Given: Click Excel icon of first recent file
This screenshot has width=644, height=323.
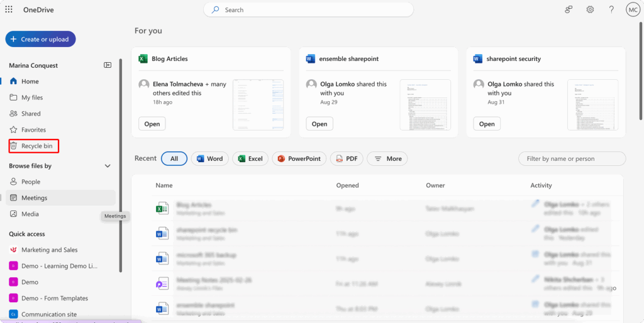Looking at the screenshot, I should point(162,208).
